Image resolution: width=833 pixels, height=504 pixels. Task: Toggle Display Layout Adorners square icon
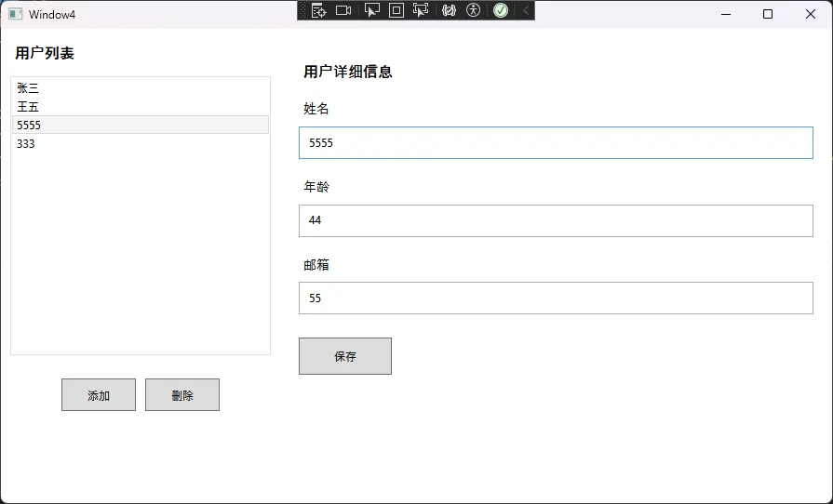[396, 10]
